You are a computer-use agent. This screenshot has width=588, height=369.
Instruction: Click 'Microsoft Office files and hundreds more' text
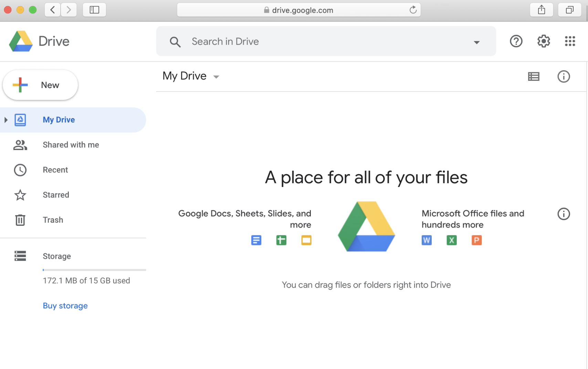coord(473,219)
